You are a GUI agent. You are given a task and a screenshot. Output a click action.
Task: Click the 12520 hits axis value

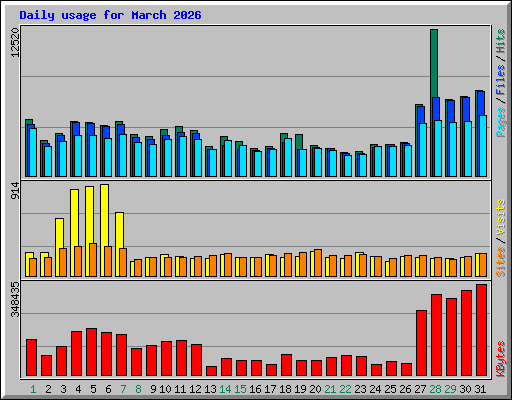coord(15,42)
